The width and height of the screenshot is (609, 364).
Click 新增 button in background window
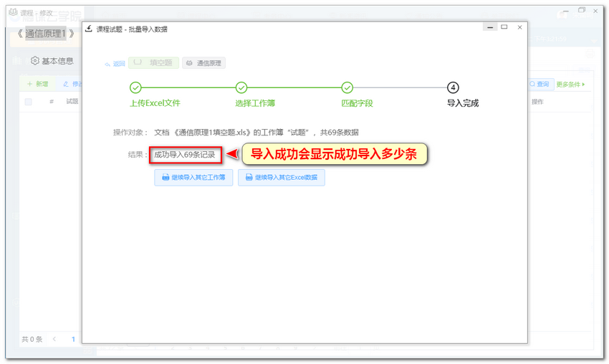tap(38, 84)
